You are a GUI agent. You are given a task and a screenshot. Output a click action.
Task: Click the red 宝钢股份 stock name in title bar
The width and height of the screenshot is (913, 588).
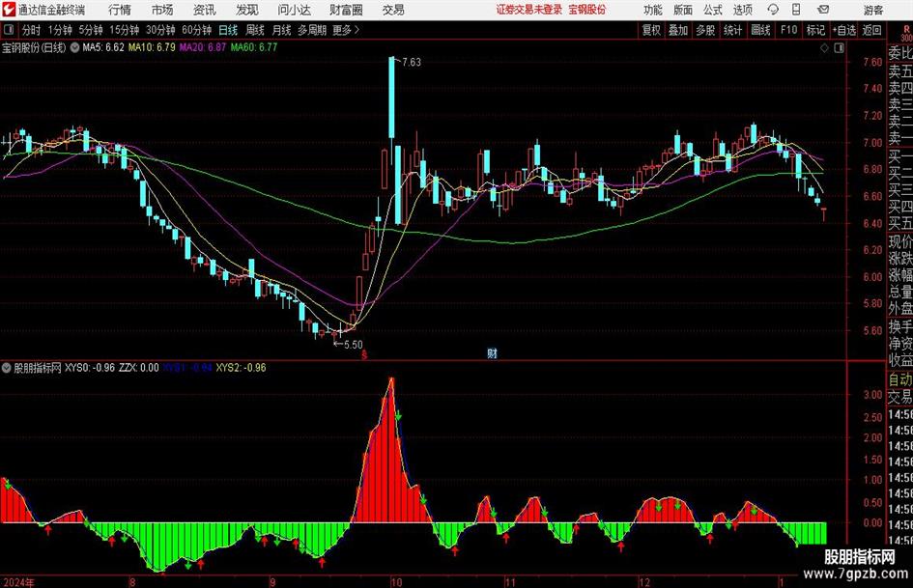click(x=587, y=10)
